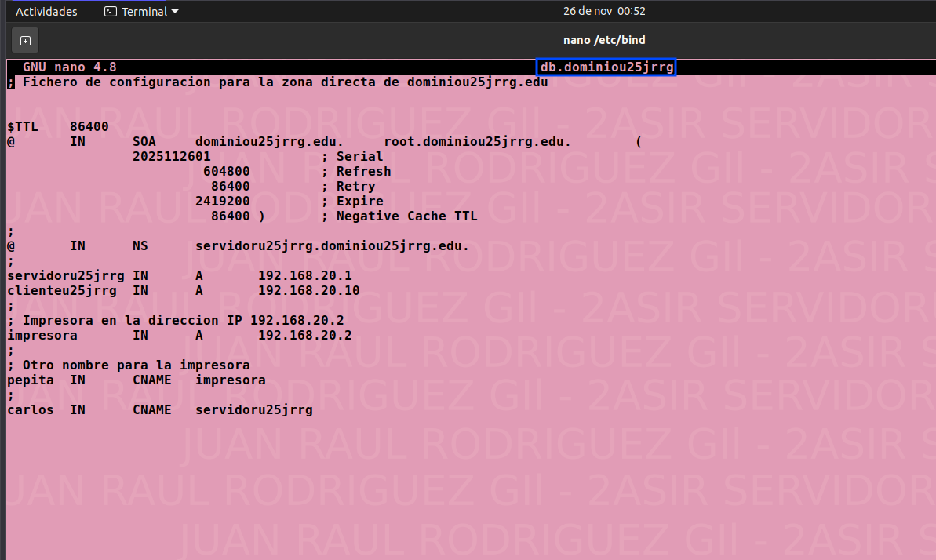
Task: Click the 192.168.20.2 value in the impresora record
Action: [305, 336]
